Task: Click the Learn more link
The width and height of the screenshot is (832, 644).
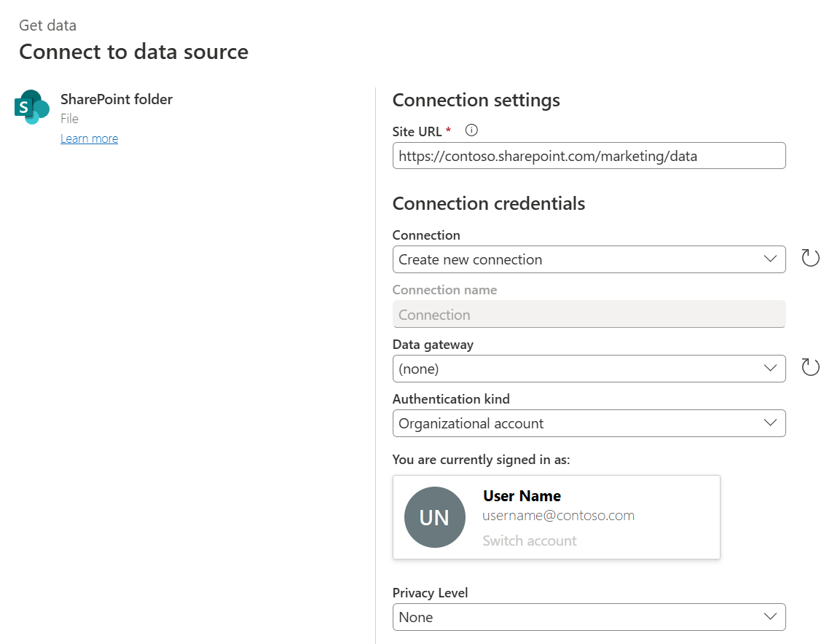Action: pyautogui.click(x=89, y=138)
